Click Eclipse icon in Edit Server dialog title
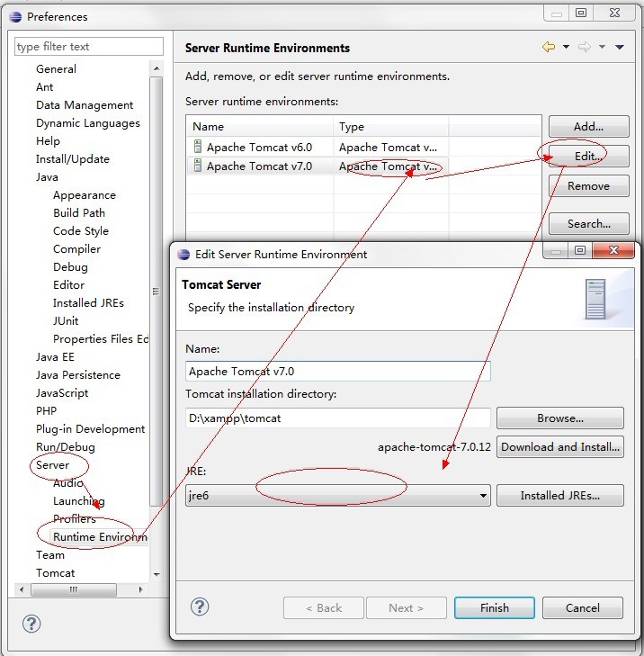644x656 pixels. point(183,255)
